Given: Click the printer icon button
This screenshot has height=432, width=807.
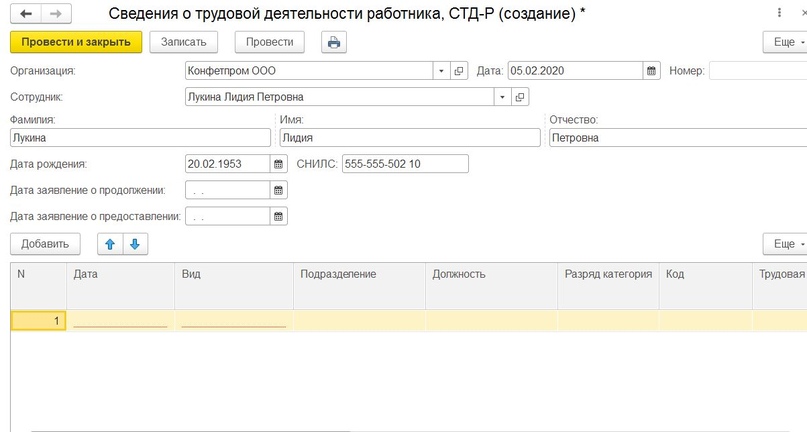Looking at the screenshot, I should [334, 42].
